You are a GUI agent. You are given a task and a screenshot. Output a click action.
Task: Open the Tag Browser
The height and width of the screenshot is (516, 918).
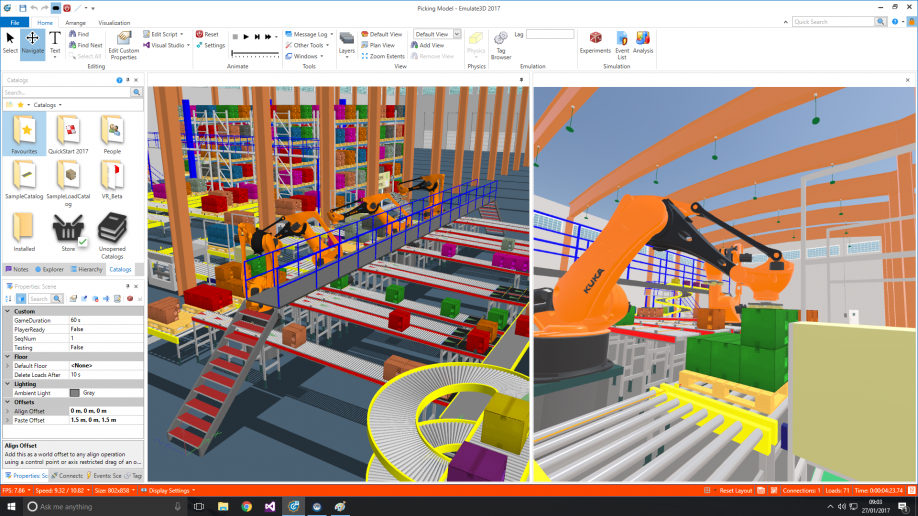pos(501,45)
